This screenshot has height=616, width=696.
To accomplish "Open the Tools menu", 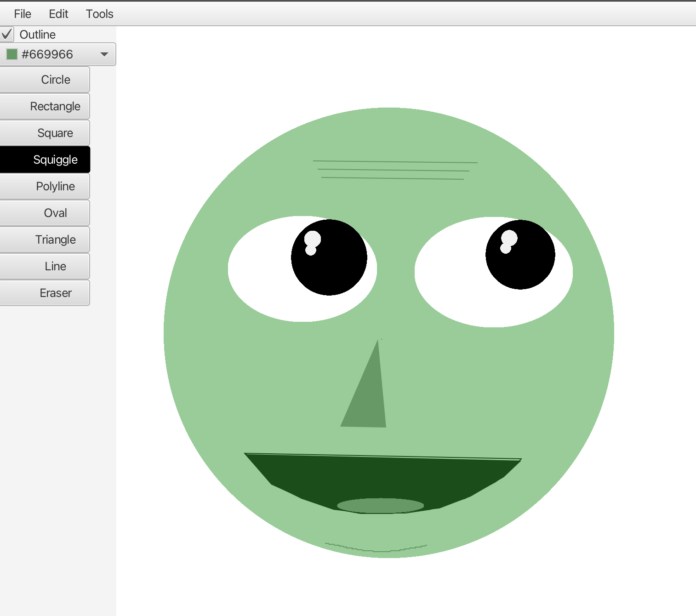I will (x=99, y=14).
